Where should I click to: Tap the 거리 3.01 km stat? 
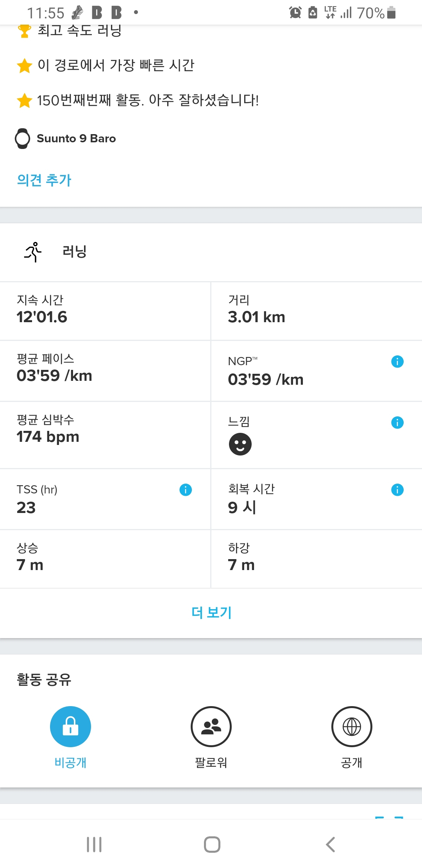316,311
